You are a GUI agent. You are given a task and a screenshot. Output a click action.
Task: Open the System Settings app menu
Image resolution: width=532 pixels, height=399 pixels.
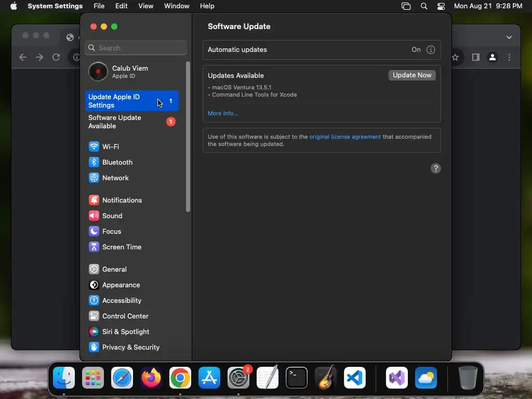pos(55,6)
